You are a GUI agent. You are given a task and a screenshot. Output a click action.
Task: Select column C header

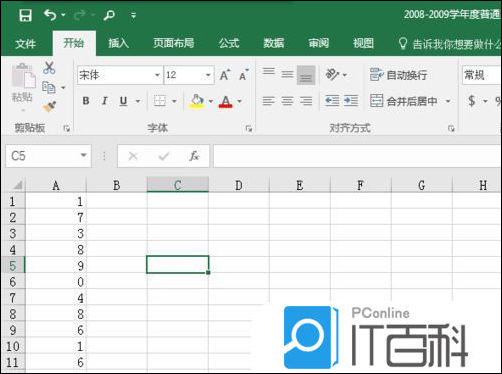178,185
